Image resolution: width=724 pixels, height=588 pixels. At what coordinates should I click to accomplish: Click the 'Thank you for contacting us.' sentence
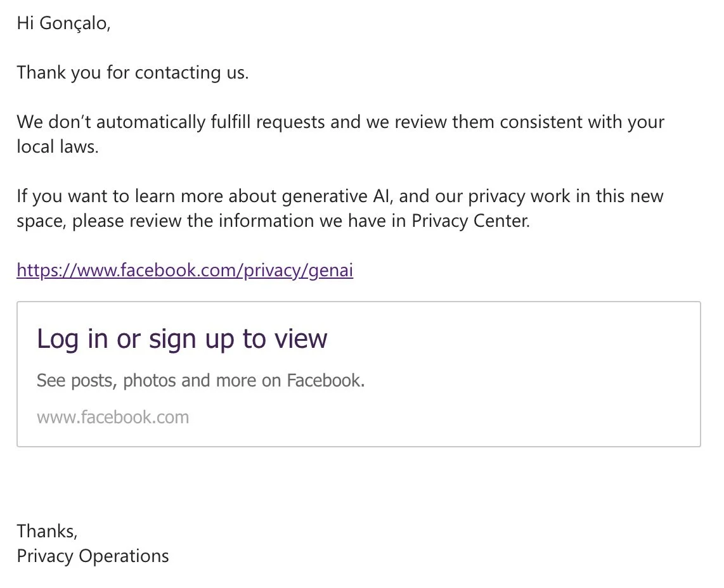[133, 72]
